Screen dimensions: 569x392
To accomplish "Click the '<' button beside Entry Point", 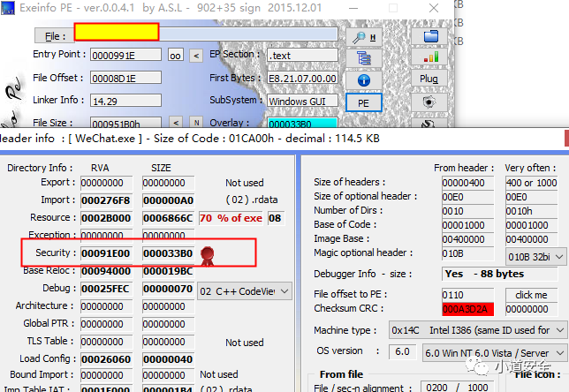I will click(196, 56).
